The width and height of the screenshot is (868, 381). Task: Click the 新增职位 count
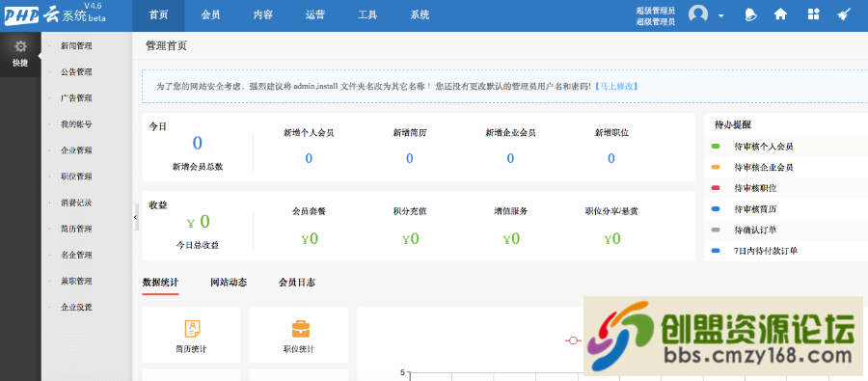[611, 159]
